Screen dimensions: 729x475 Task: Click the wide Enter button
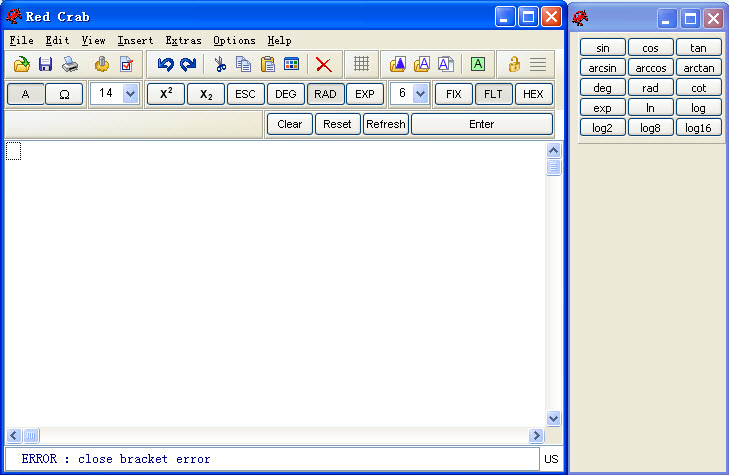(482, 124)
